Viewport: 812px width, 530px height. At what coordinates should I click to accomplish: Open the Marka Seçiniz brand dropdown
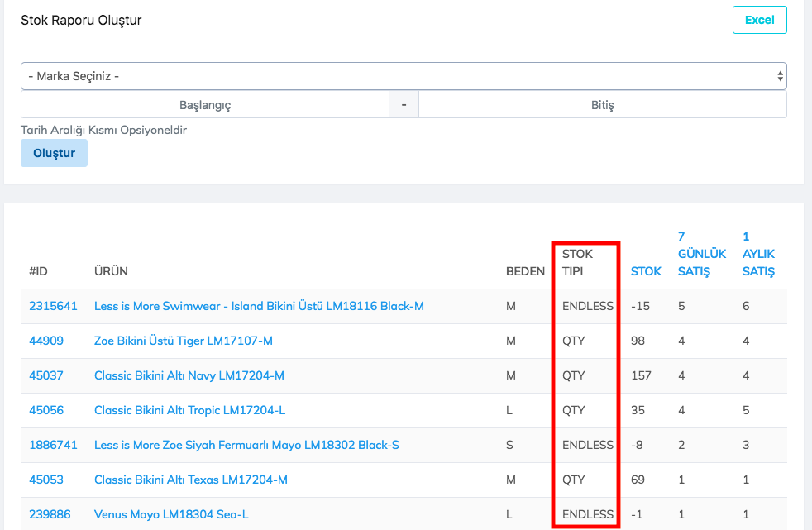[404, 76]
